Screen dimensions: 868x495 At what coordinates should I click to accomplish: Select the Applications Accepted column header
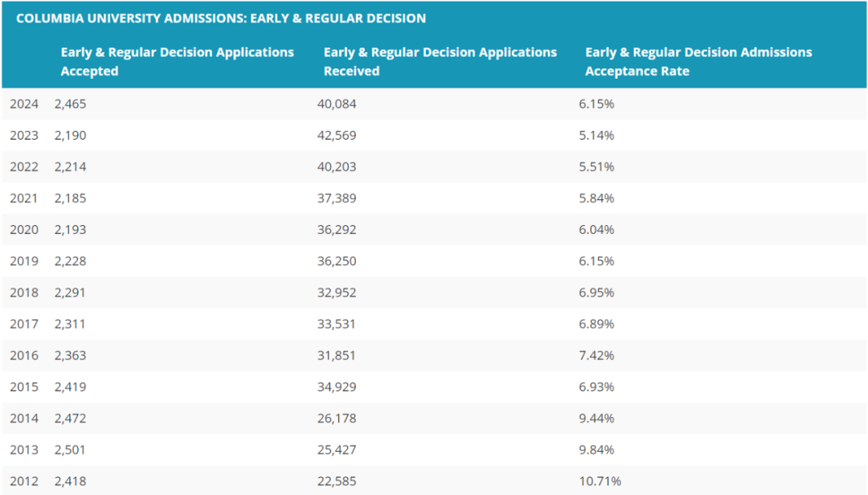click(x=177, y=61)
